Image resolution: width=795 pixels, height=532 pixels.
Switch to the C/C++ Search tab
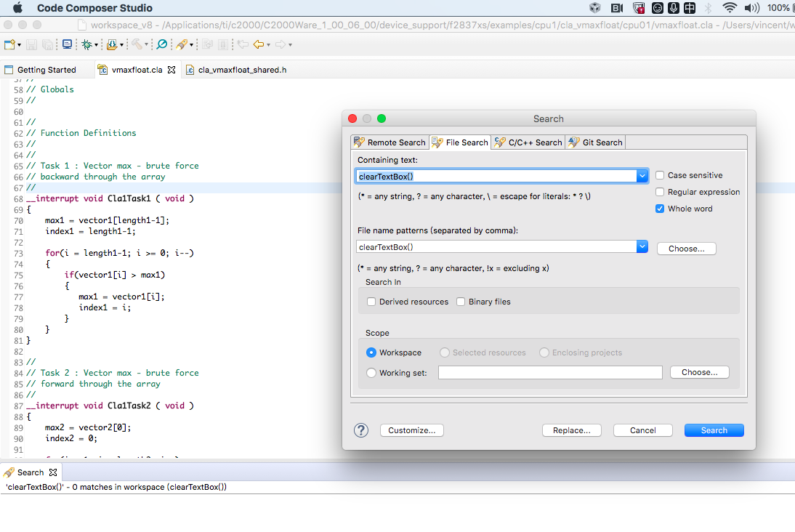[528, 142]
